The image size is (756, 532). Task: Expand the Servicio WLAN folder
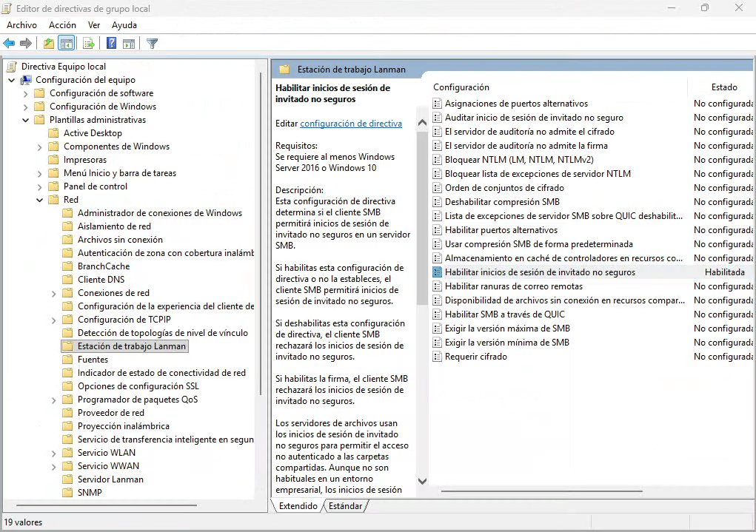(x=54, y=453)
